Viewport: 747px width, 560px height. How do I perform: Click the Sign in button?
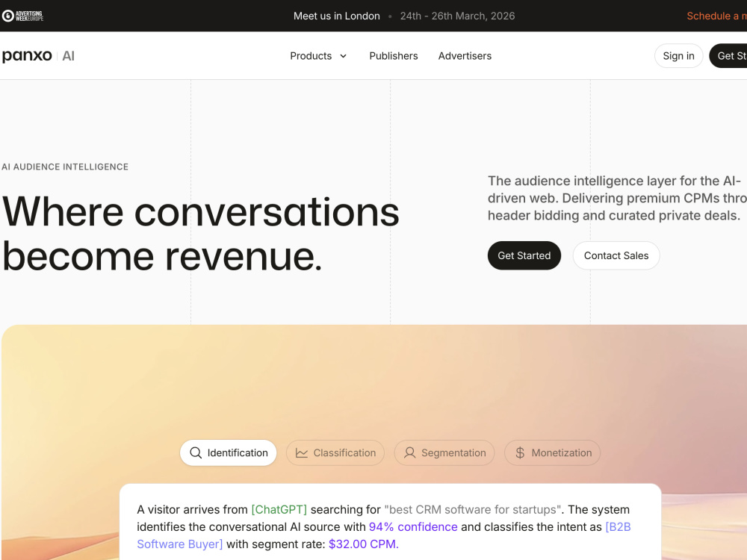[678, 56]
